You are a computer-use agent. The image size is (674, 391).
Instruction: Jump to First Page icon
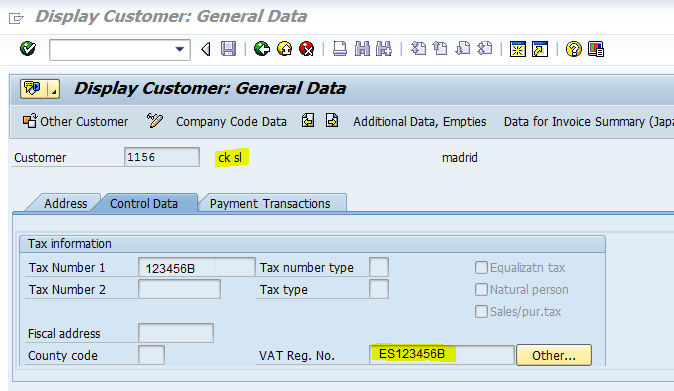(x=418, y=49)
